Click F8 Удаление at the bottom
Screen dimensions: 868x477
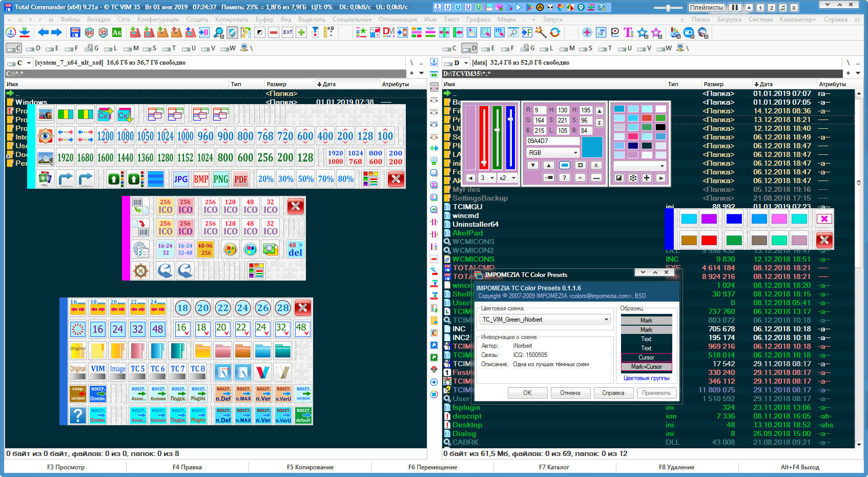point(676,467)
